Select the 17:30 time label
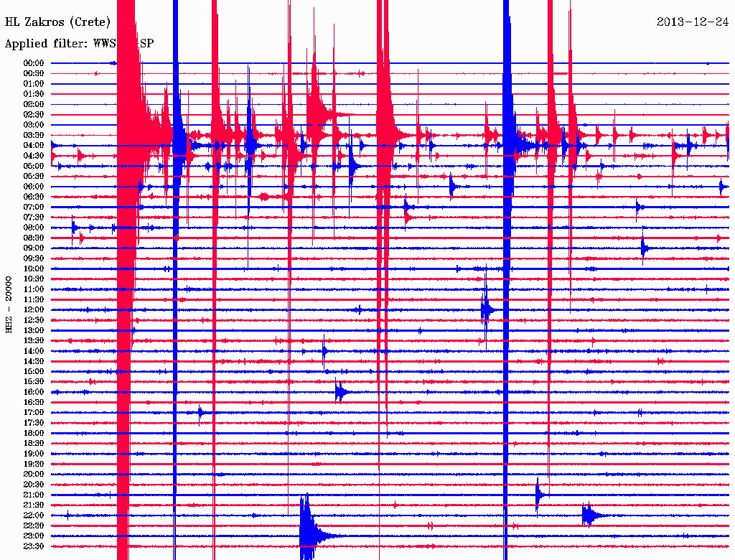The width and height of the screenshot is (735, 560). [34, 423]
